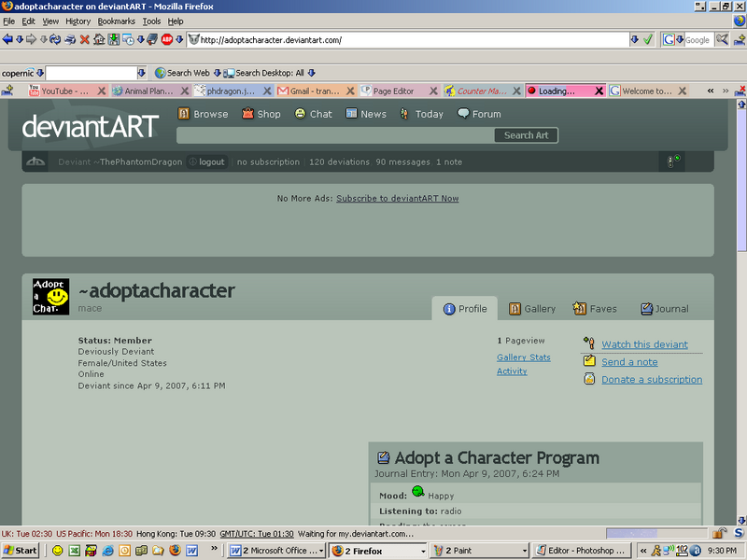747x560 pixels.
Task: Click the page vertical scrollbar thumb
Action: click(x=741, y=181)
